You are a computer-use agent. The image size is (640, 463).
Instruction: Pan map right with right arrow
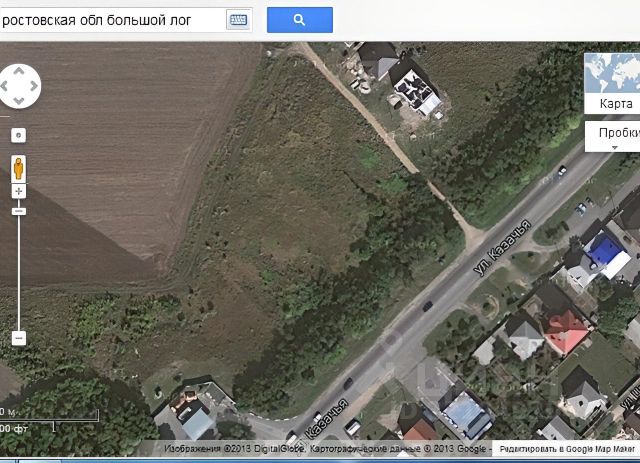[33, 86]
